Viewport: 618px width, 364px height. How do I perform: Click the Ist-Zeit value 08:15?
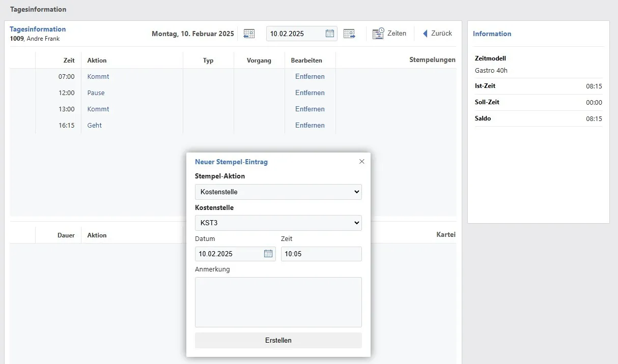[594, 86]
